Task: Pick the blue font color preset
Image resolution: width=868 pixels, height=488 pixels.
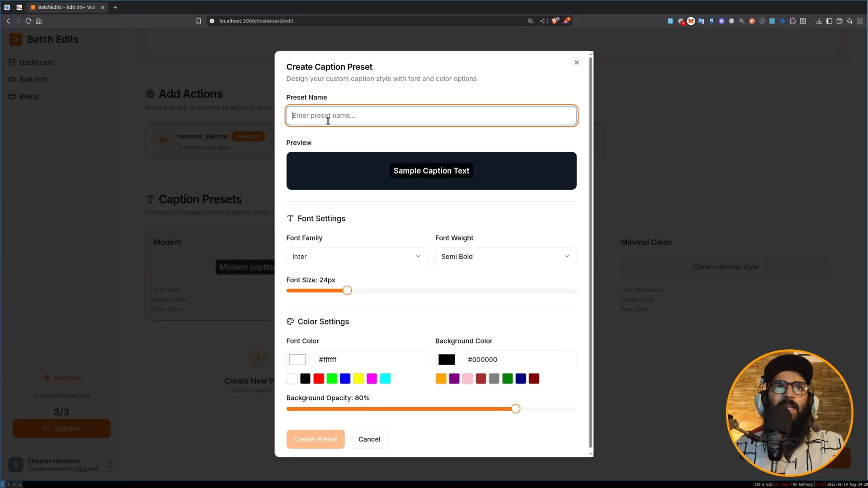Action: pos(345,379)
